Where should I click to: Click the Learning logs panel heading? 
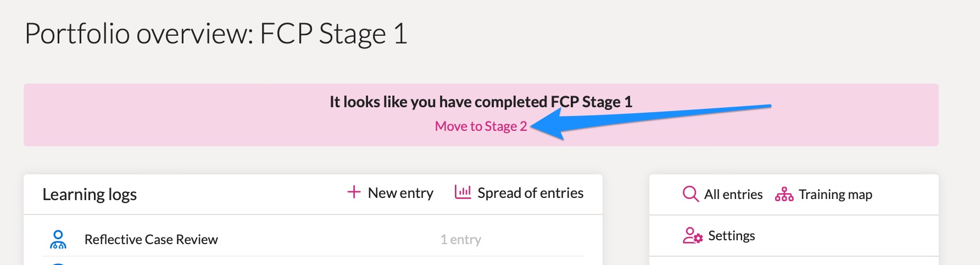coord(90,195)
